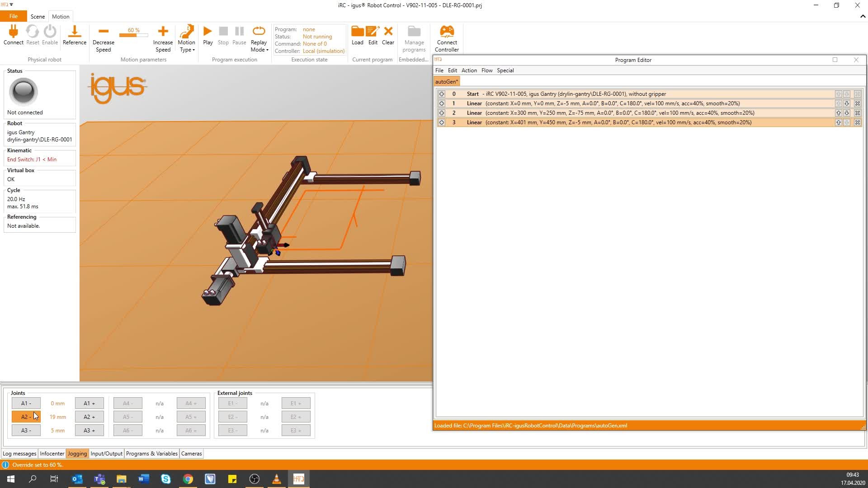Open Program Editor Special menu
The width and height of the screenshot is (868, 488).
505,70
